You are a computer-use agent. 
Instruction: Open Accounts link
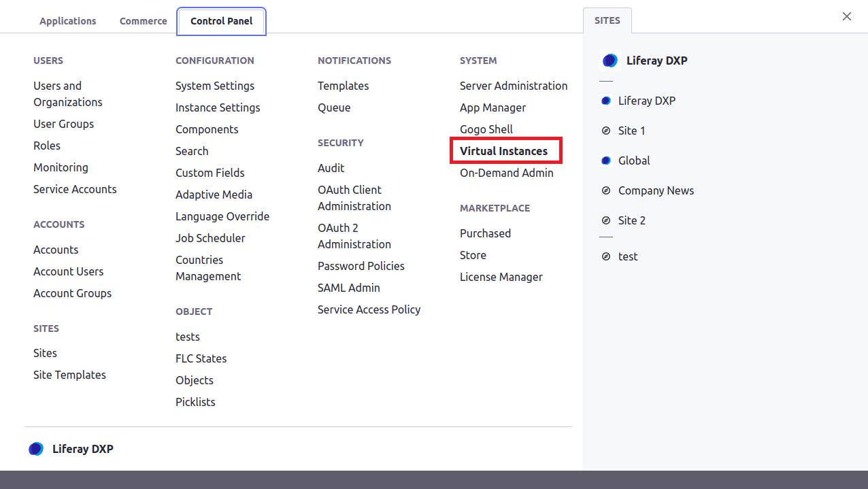coord(56,250)
